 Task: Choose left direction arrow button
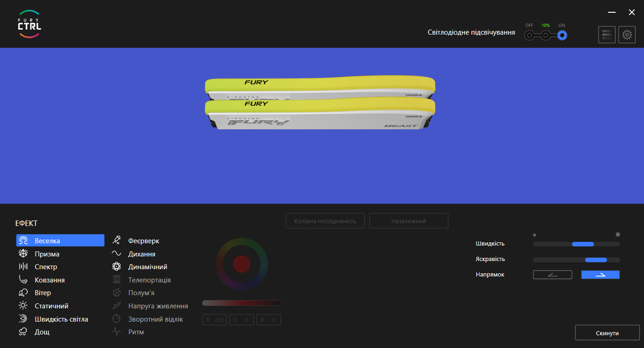pyautogui.click(x=552, y=275)
